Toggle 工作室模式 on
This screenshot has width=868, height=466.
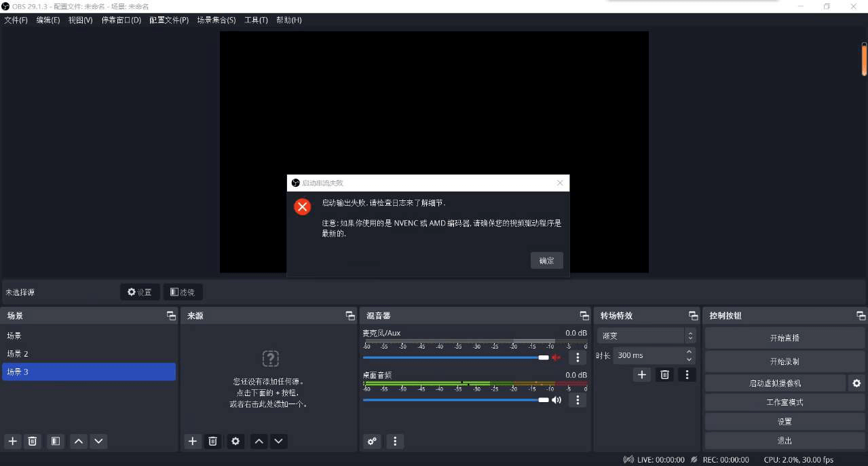tap(784, 402)
